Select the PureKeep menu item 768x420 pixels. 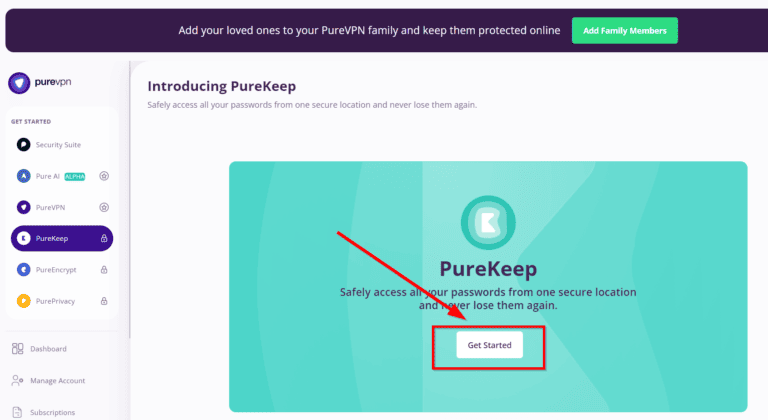point(61,238)
